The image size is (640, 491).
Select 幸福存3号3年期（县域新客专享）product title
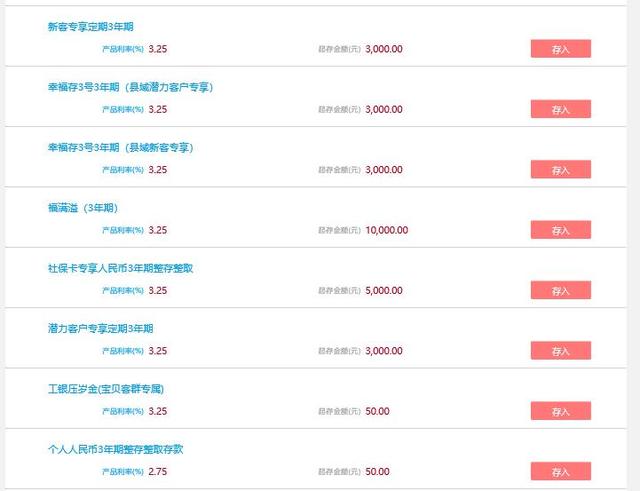tap(120, 148)
